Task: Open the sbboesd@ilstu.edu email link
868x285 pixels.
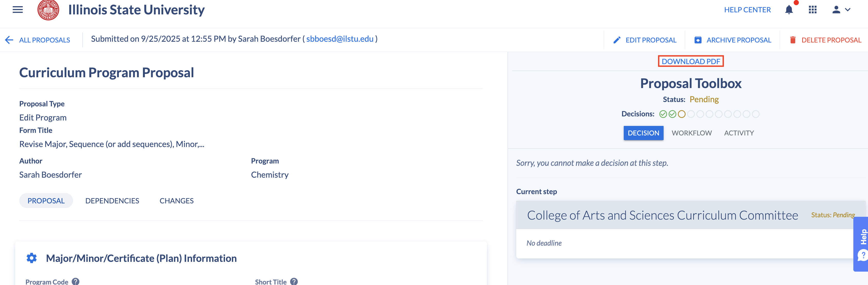Action: tap(340, 39)
